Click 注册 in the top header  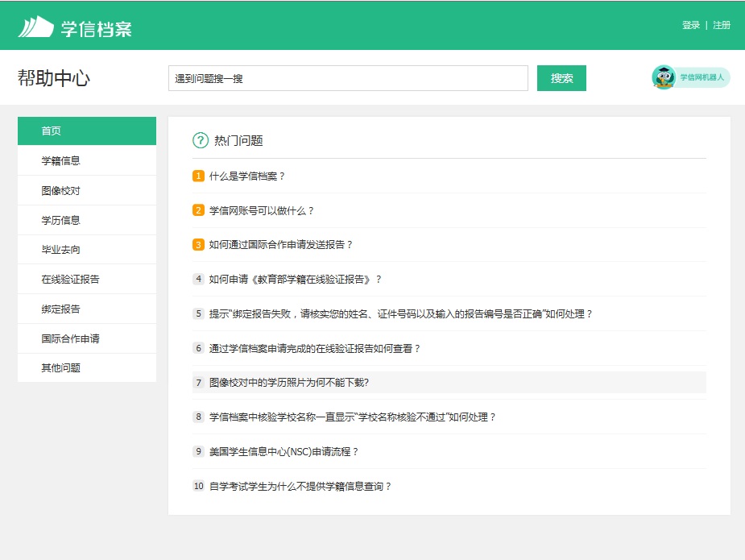tap(722, 25)
